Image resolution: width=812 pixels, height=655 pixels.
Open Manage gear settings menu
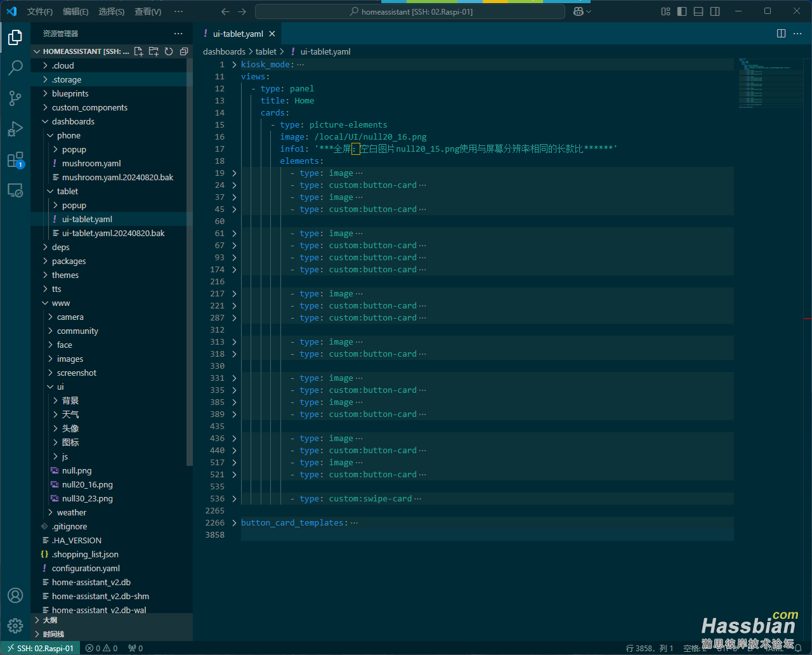[x=15, y=626]
